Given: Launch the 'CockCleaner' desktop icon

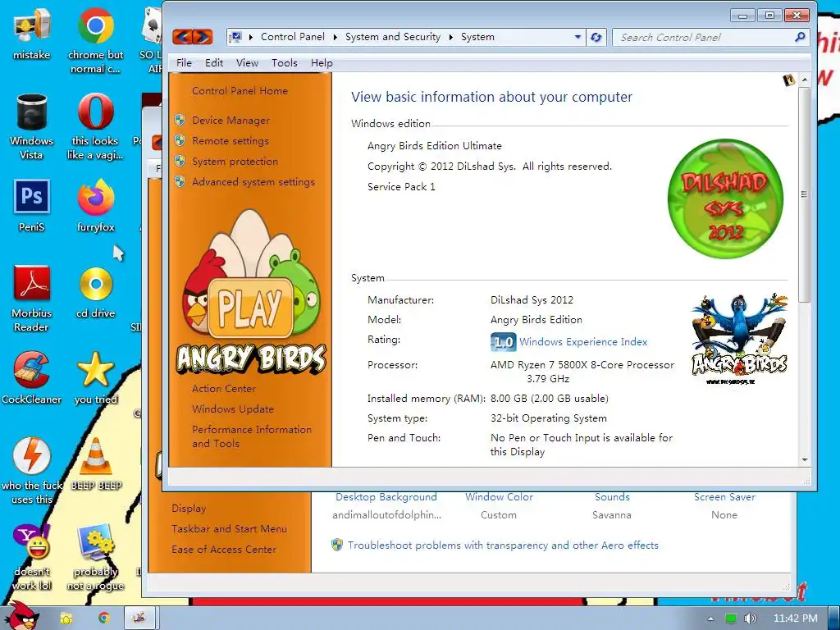Looking at the screenshot, I should click(x=32, y=377).
